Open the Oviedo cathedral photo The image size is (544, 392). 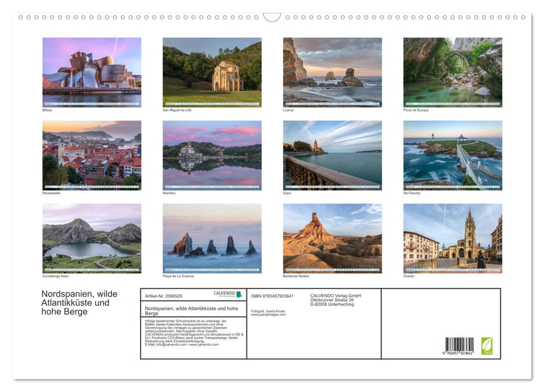(x=452, y=237)
